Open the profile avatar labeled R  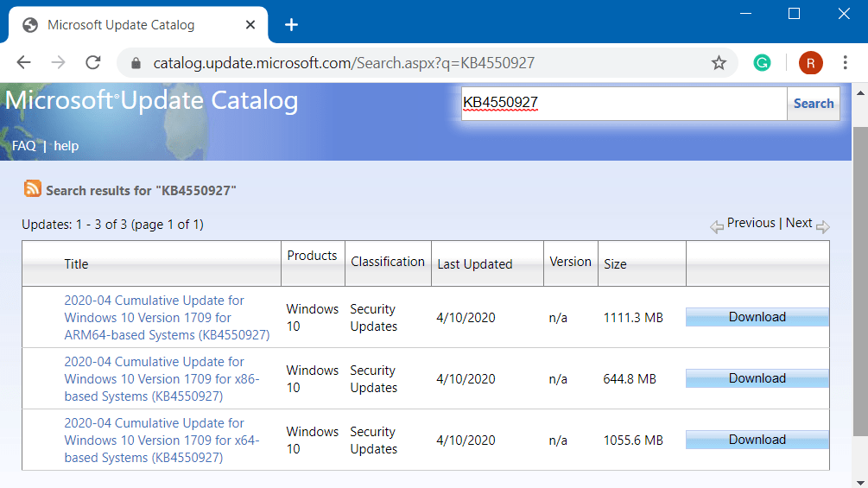(x=810, y=63)
